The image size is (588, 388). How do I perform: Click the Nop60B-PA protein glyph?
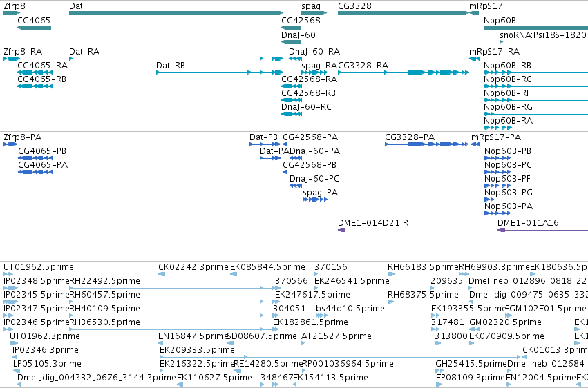click(497, 214)
